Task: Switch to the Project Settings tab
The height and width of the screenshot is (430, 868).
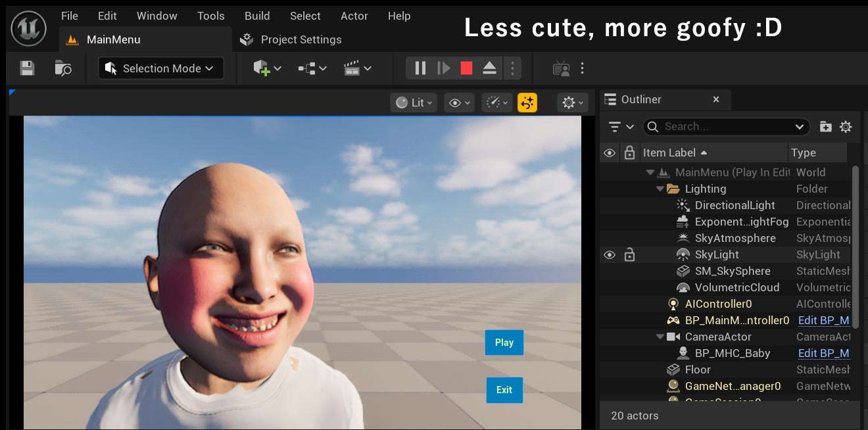Action: pyautogui.click(x=301, y=40)
